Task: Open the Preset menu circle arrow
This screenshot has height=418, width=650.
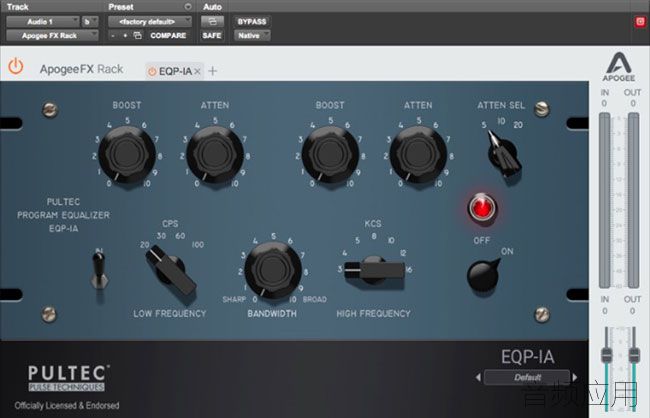Action: (x=188, y=7)
